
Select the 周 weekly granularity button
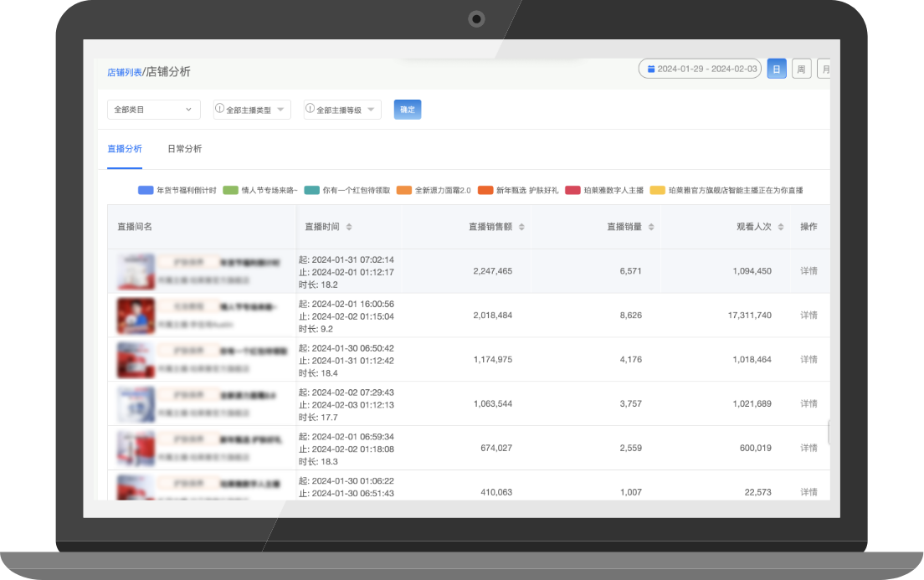coord(801,69)
